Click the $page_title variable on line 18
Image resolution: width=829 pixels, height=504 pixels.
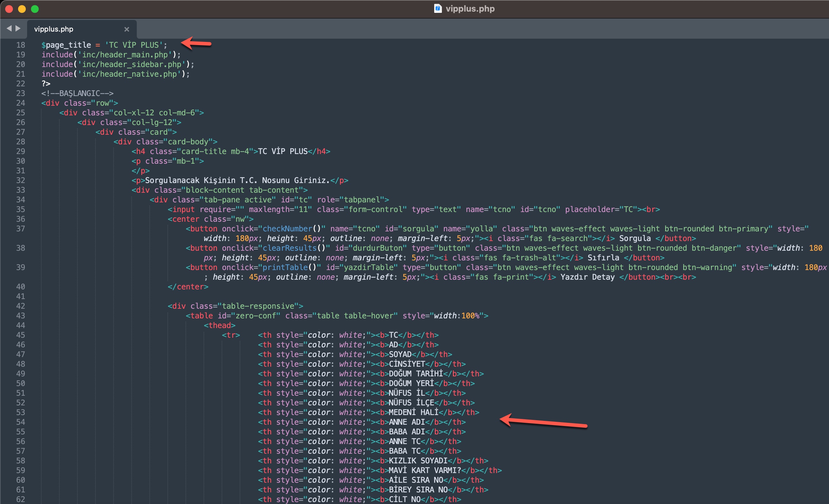(66, 45)
